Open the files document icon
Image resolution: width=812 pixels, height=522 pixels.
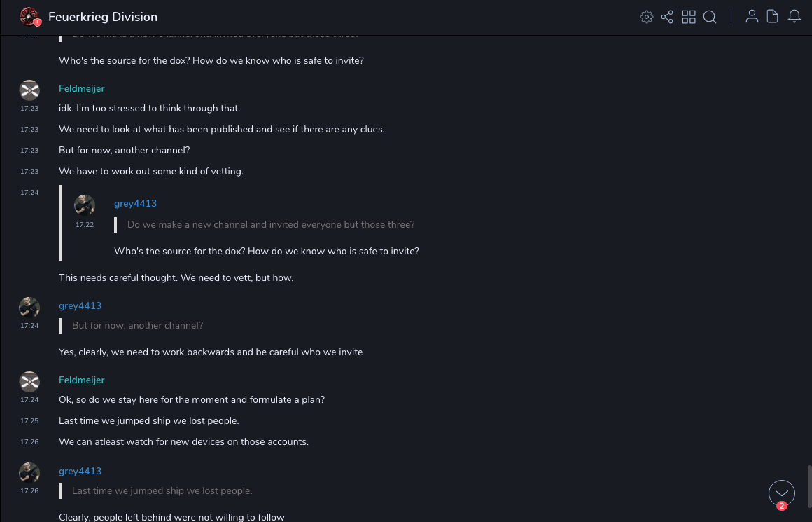(773, 17)
